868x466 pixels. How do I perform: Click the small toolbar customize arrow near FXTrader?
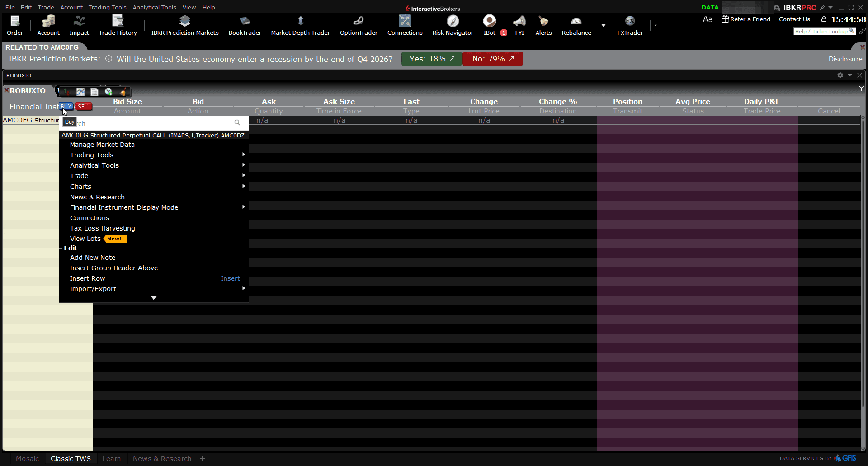[x=656, y=25]
